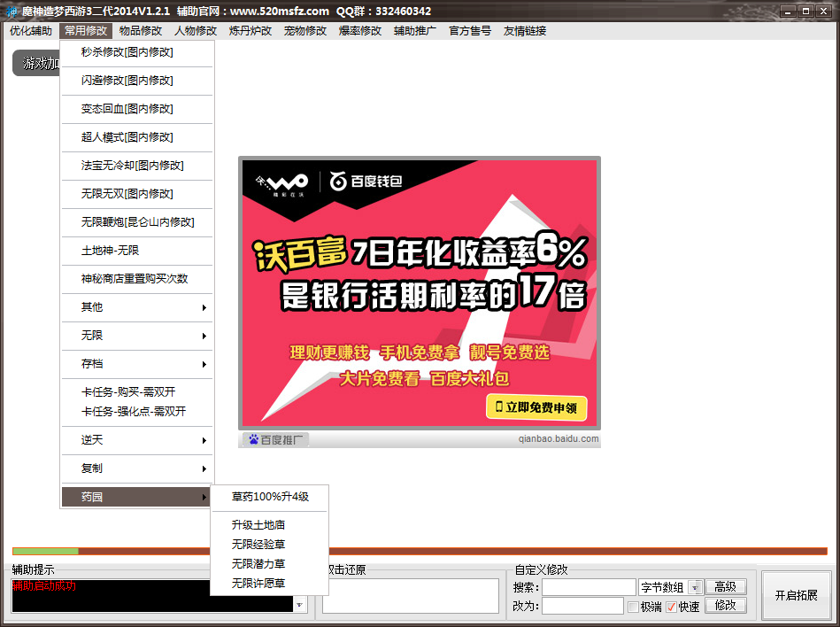Choose 超人模式[图内修改] option
The height and width of the screenshot is (627, 840).
(137, 137)
